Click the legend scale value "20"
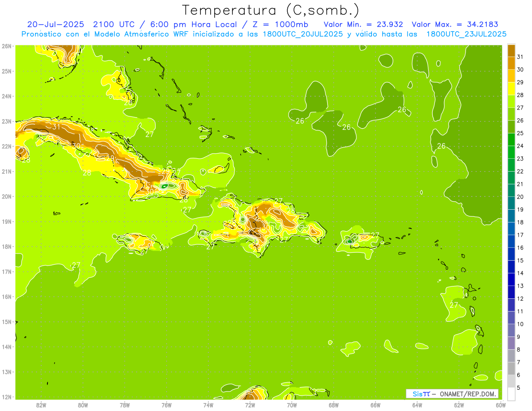532x411 pixels. 520,197
